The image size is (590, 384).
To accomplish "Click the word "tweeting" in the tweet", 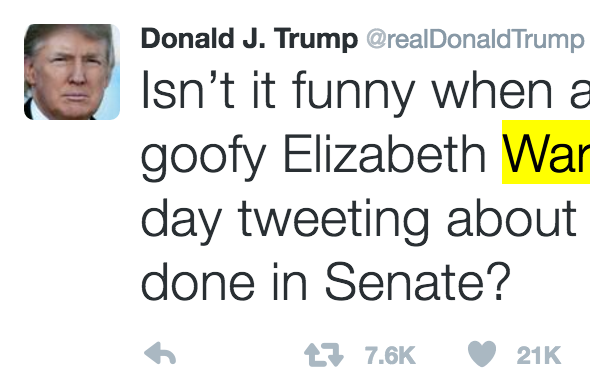I will point(333,221).
